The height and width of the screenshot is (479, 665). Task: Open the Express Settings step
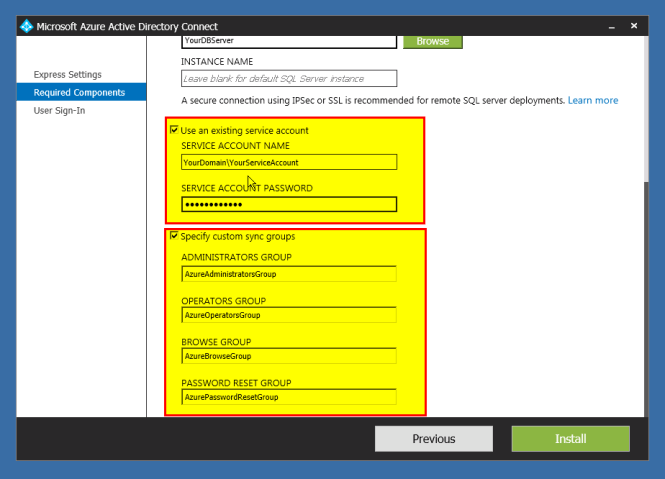(x=67, y=75)
